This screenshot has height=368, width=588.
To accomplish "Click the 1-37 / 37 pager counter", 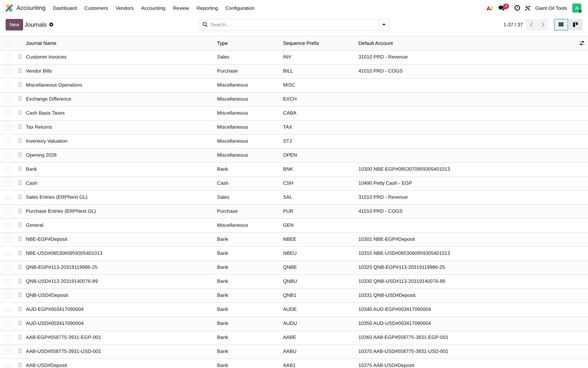I will point(513,25).
